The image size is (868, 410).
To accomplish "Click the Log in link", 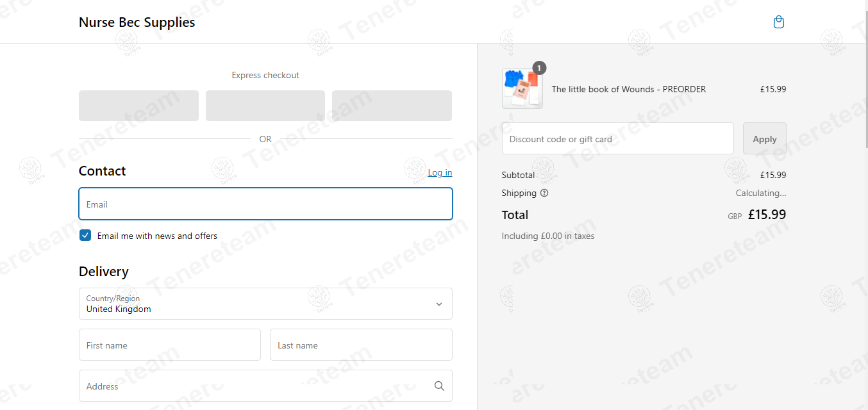I will pyautogui.click(x=440, y=173).
